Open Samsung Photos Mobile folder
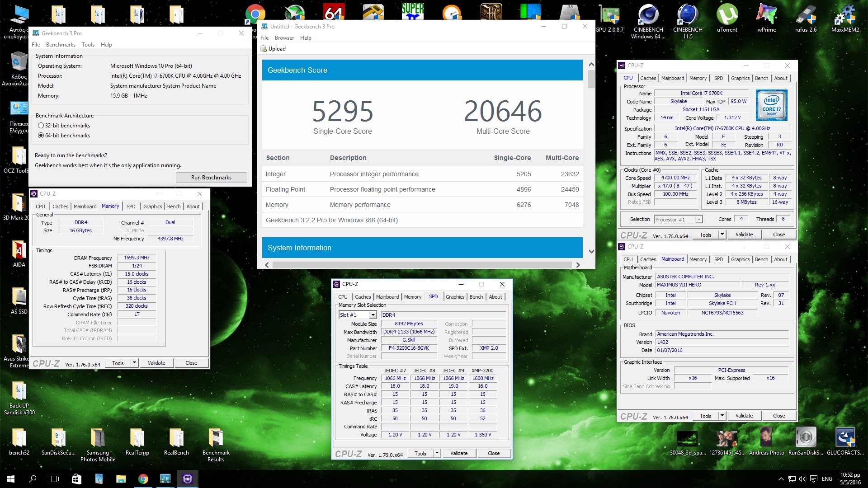The width and height of the screenshot is (868, 488). pyautogui.click(x=98, y=445)
